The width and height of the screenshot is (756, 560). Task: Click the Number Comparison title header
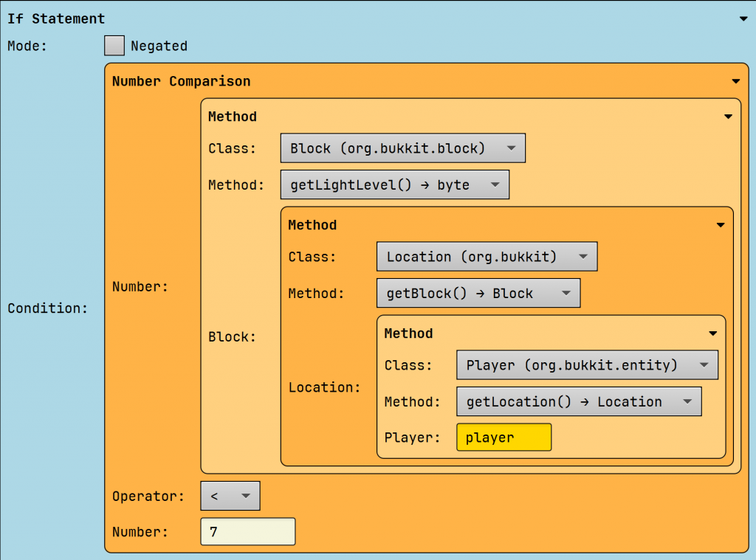pyautogui.click(x=181, y=82)
